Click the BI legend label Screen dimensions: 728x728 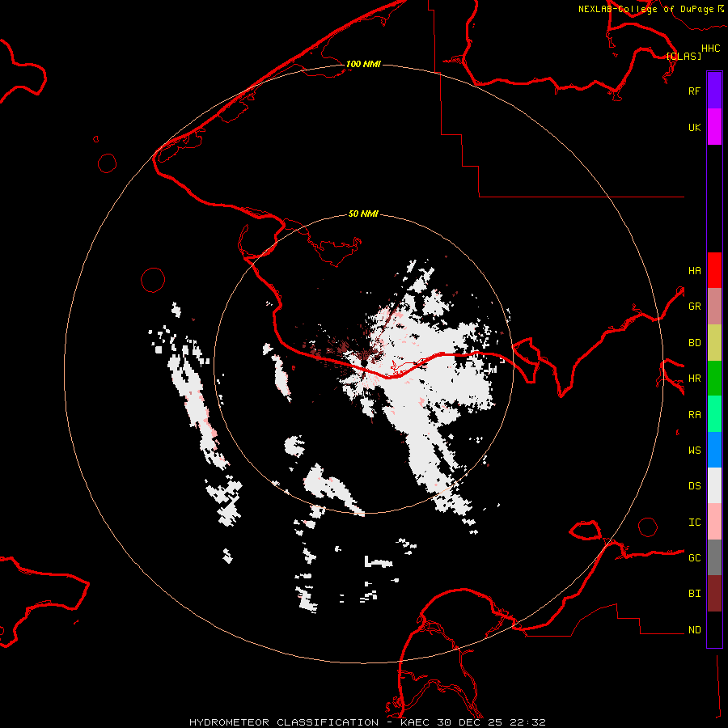694,594
